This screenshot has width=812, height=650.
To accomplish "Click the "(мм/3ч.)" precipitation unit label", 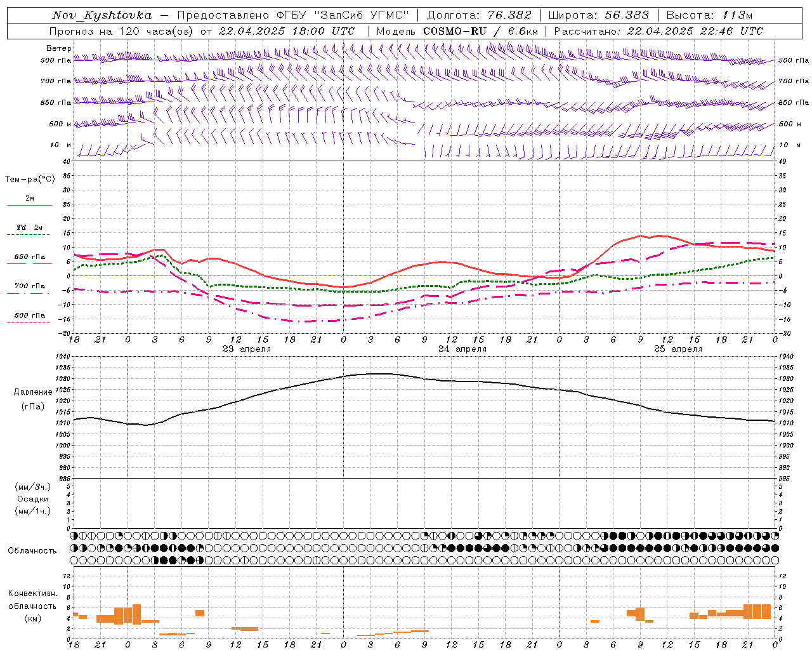I will (33, 487).
